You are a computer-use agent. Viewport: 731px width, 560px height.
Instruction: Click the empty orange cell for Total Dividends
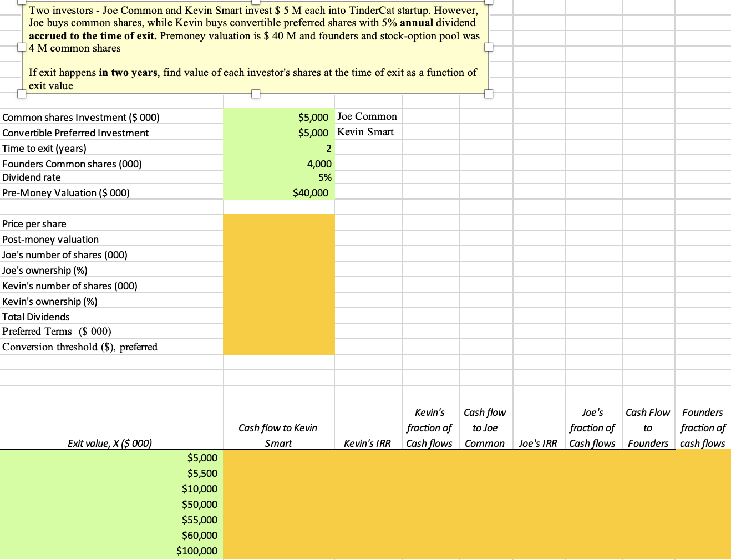pos(279,317)
